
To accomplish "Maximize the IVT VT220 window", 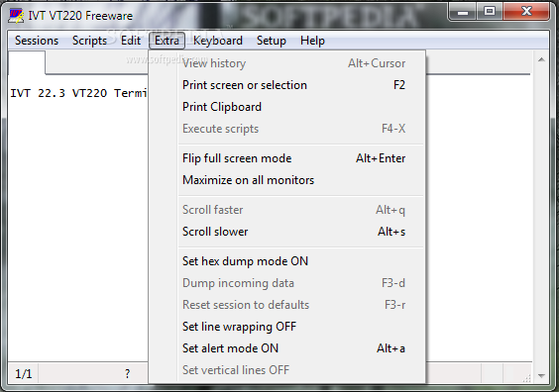I will tap(490, 12).
